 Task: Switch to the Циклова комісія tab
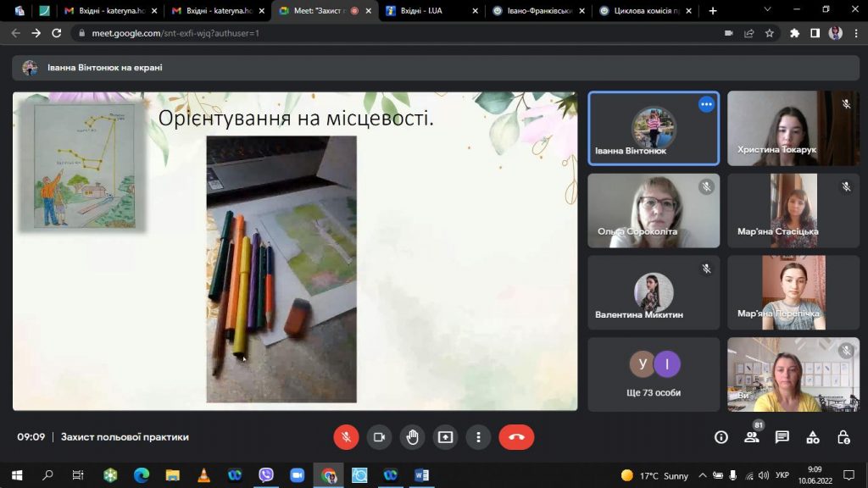(x=647, y=10)
